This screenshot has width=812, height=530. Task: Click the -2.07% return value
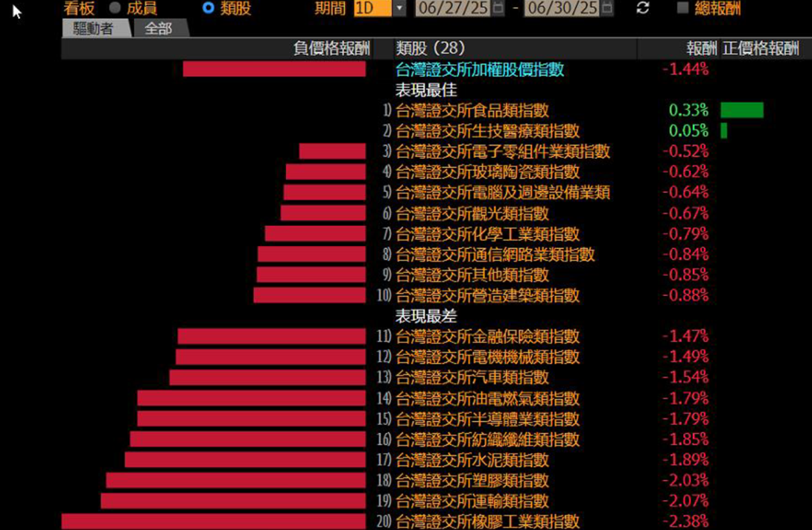point(685,502)
